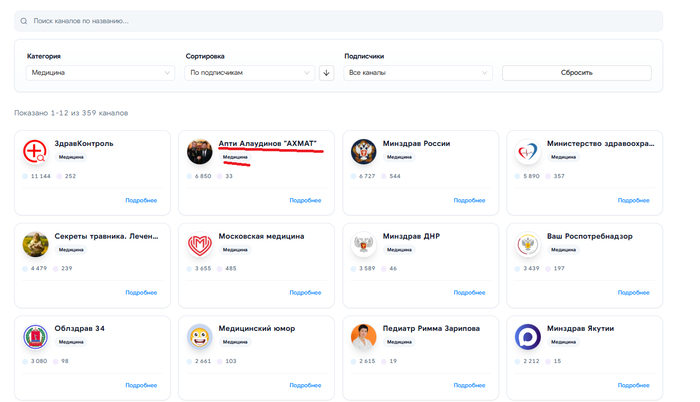Click Медицина tag under Московская медицина
The height and width of the screenshot is (402, 700).
pyautogui.click(x=235, y=250)
